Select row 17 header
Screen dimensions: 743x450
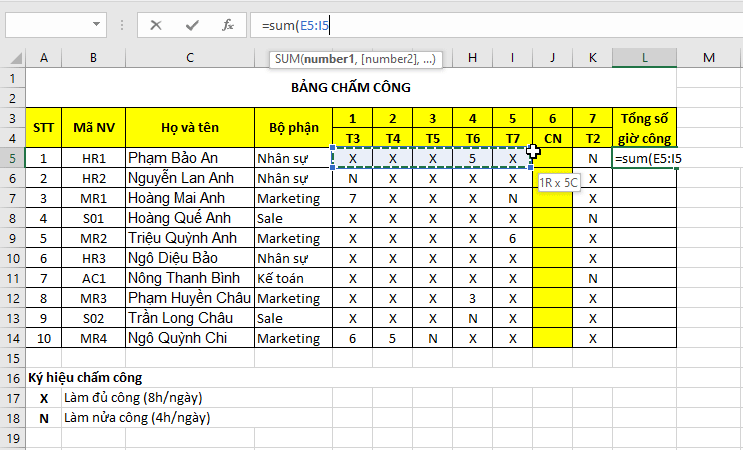click(x=12, y=398)
